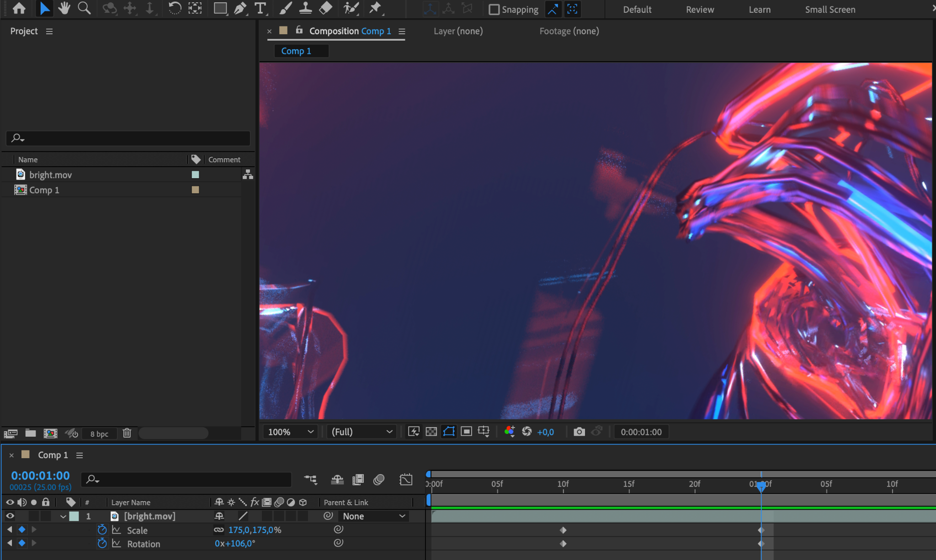
Task: Open the Graph Editor icon in timeline
Action: [405, 479]
